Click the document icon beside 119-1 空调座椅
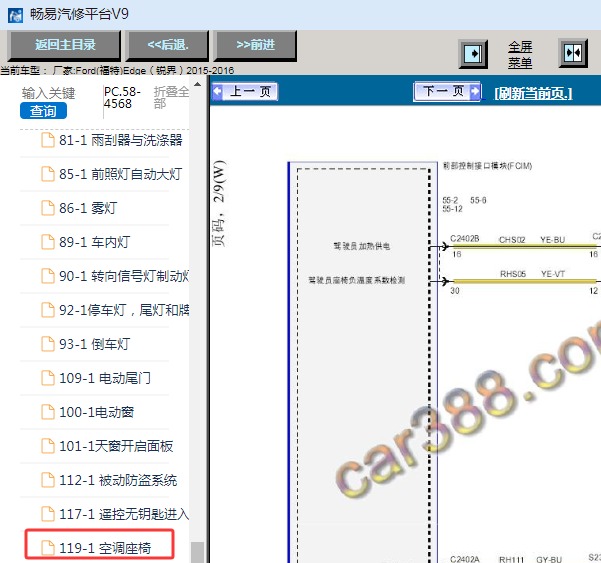This screenshot has height=563, width=601. point(48,548)
